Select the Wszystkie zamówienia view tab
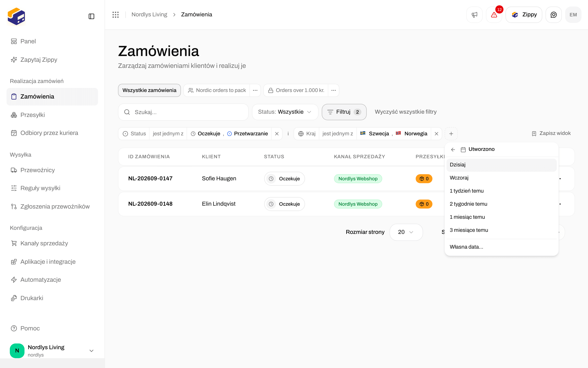This screenshot has height=368, width=588. 149,90
